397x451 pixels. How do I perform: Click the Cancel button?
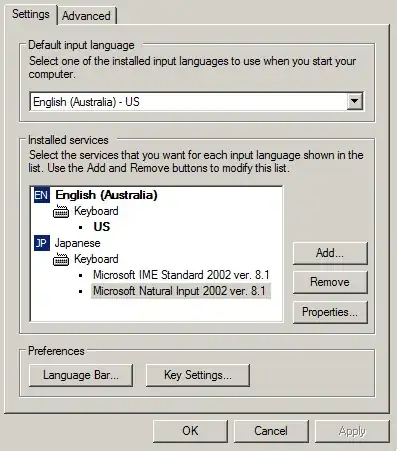pos(271,431)
